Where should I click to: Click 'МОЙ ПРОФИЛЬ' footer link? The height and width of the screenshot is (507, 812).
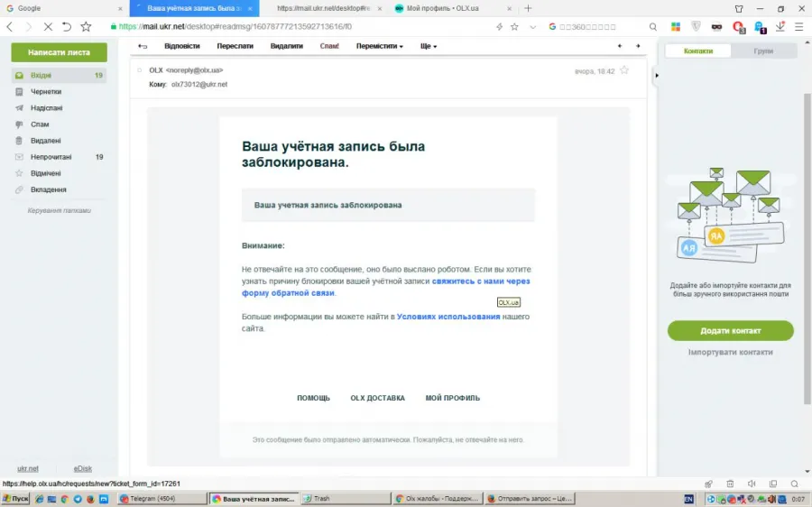(453, 398)
